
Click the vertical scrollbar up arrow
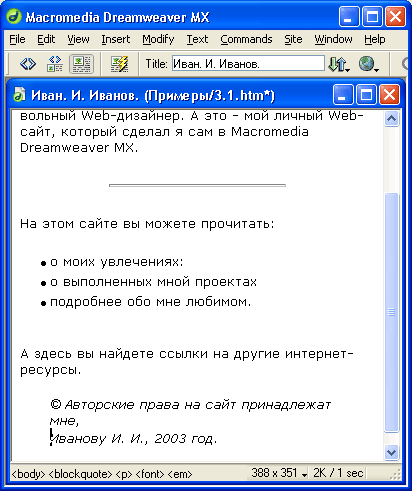(391, 118)
